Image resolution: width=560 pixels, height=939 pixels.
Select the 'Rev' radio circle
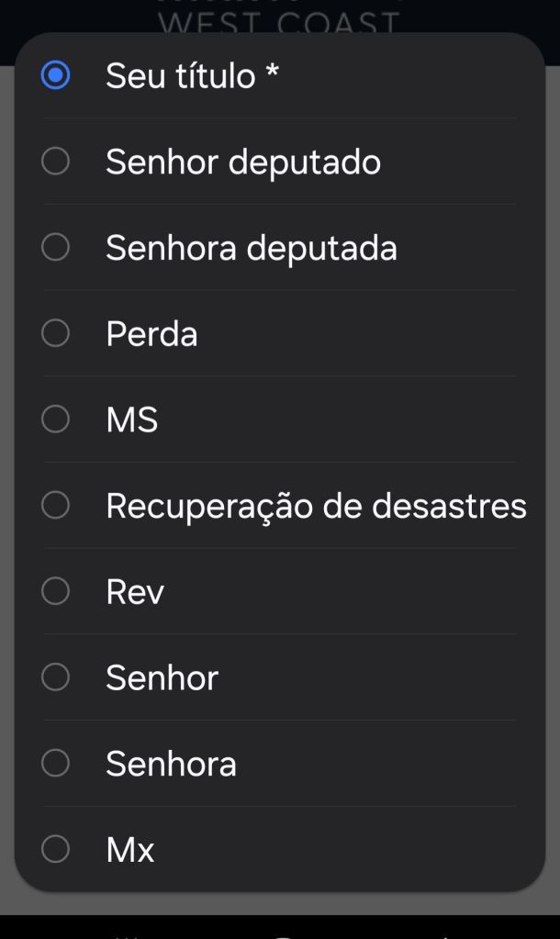(x=56, y=591)
